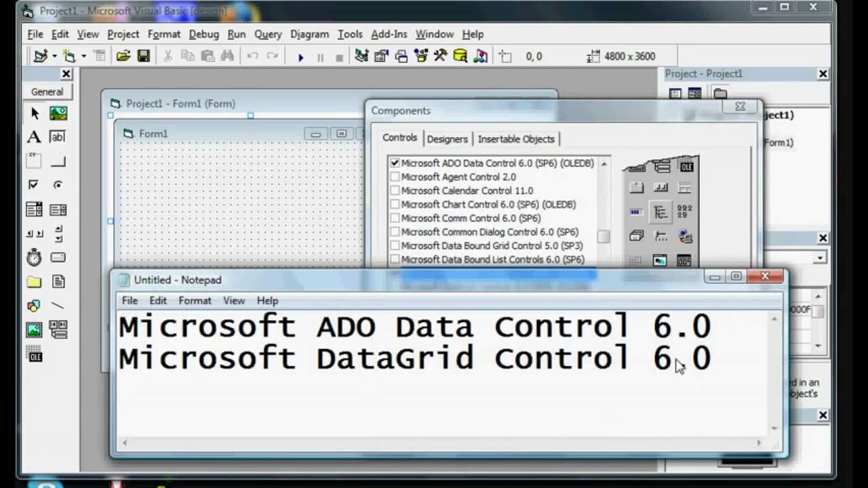Screen dimensions: 868x488
Task: Select the Shape control in toolbox
Action: 34,306
